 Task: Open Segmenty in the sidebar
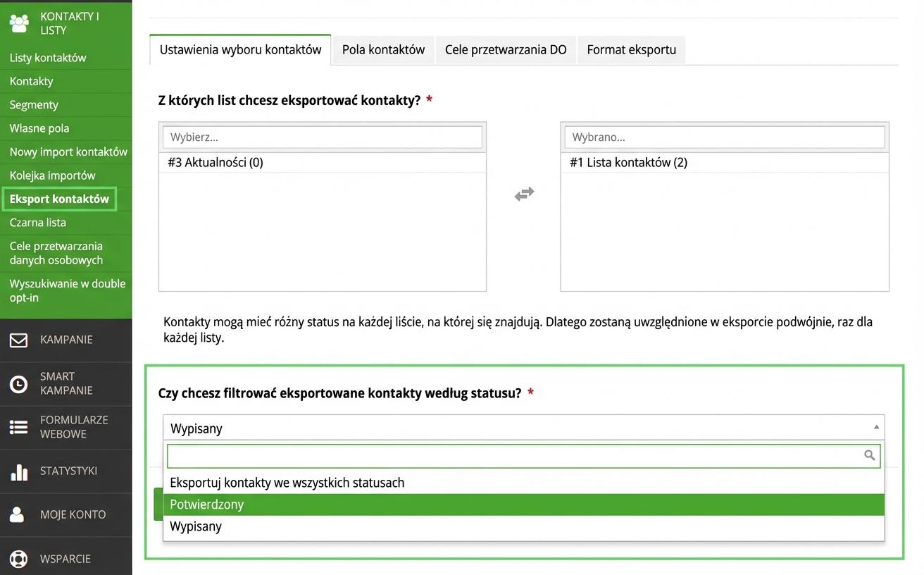(x=34, y=104)
